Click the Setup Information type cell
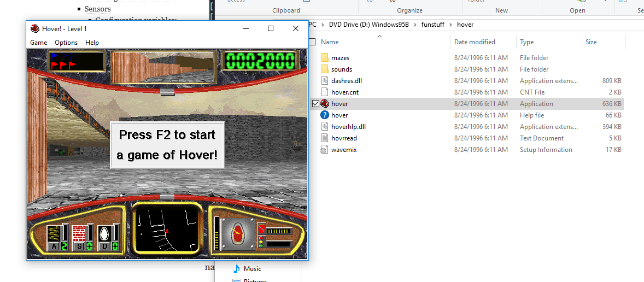This screenshot has width=644, height=282. point(546,150)
